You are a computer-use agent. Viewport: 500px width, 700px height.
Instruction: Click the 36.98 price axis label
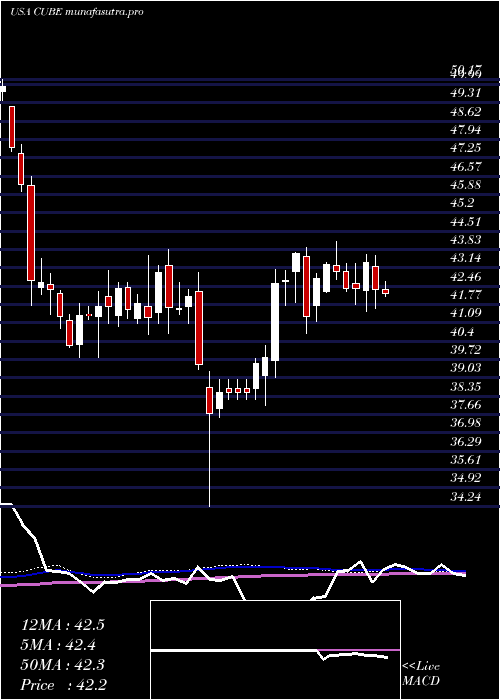coord(466,423)
